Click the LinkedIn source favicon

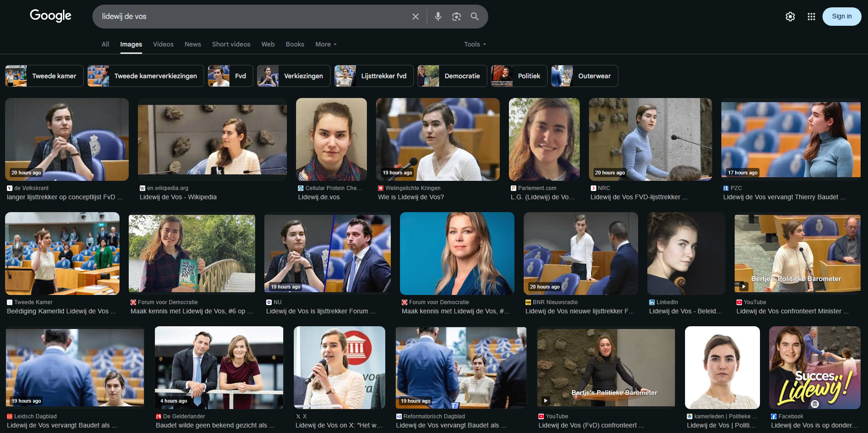pyautogui.click(x=652, y=302)
